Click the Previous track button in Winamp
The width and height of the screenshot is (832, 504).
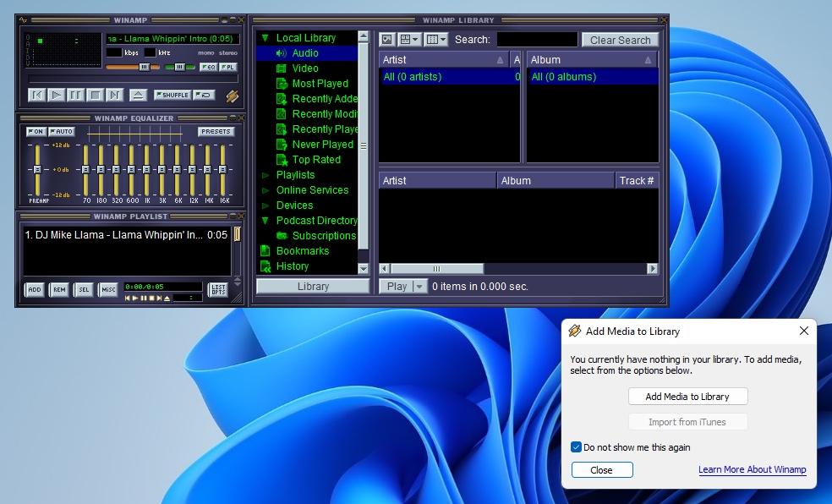coord(36,95)
